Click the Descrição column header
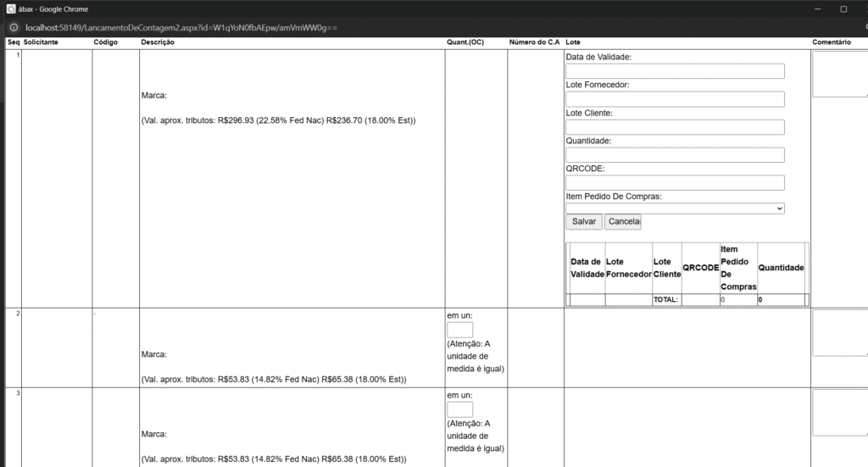The height and width of the screenshot is (467, 868). (x=158, y=42)
